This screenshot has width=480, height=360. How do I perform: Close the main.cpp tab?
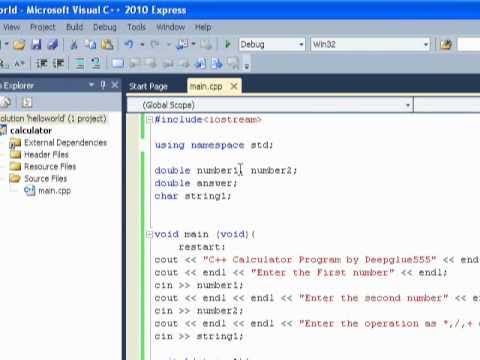(x=234, y=86)
